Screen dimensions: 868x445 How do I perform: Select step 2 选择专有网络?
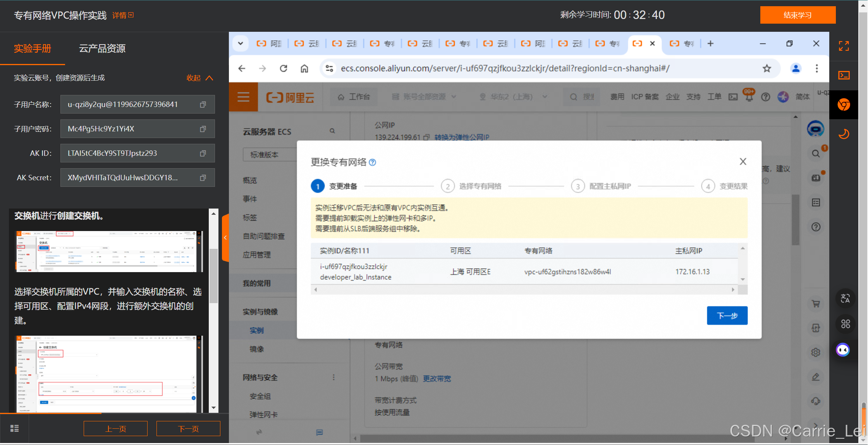[x=471, y=186]
